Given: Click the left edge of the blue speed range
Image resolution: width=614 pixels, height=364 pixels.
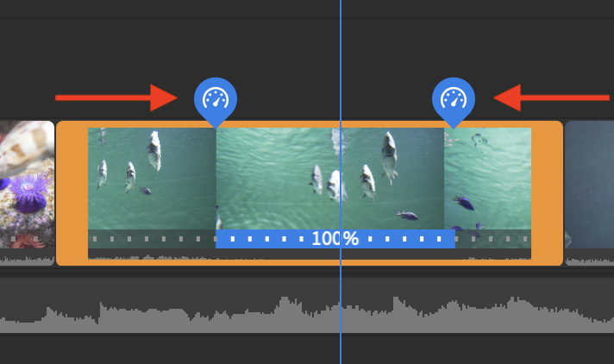Looking at the screenshot, I should click(x=216, y=239).
